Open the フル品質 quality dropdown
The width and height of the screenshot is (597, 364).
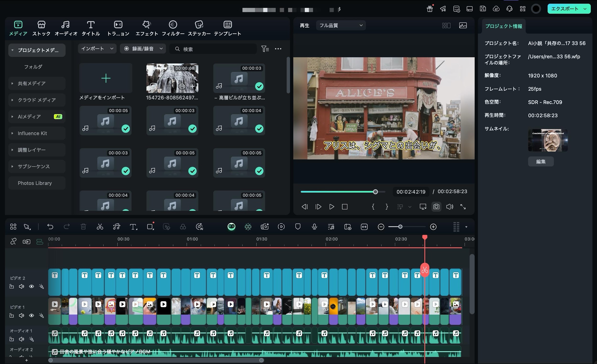[x=341, y=25]
